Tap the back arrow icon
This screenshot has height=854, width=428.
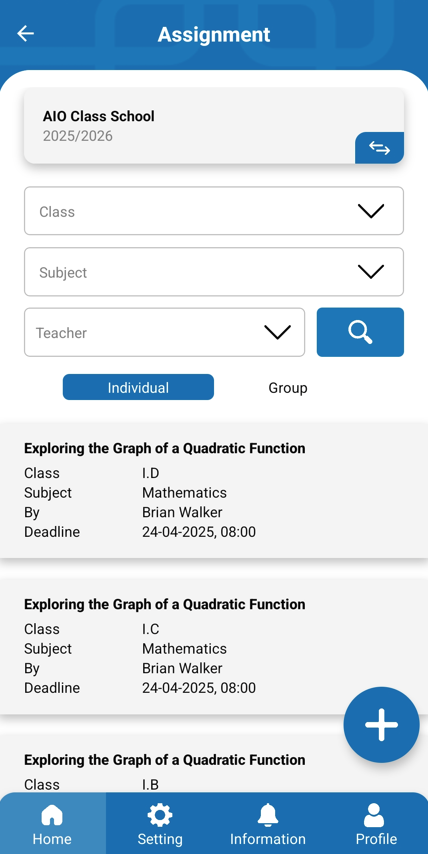point(26,34)
